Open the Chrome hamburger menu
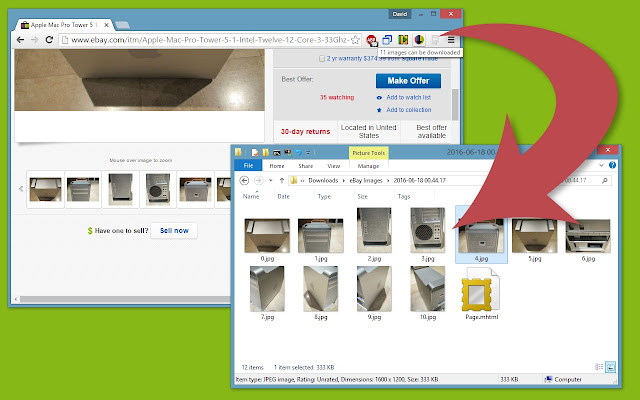 click(x=451, y=40)
